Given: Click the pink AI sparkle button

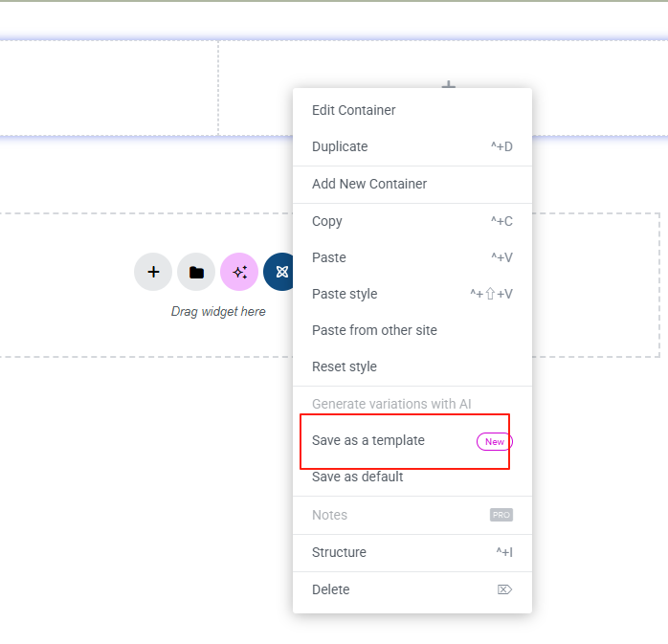Looking at the screenshot, I should coord(239,272).
